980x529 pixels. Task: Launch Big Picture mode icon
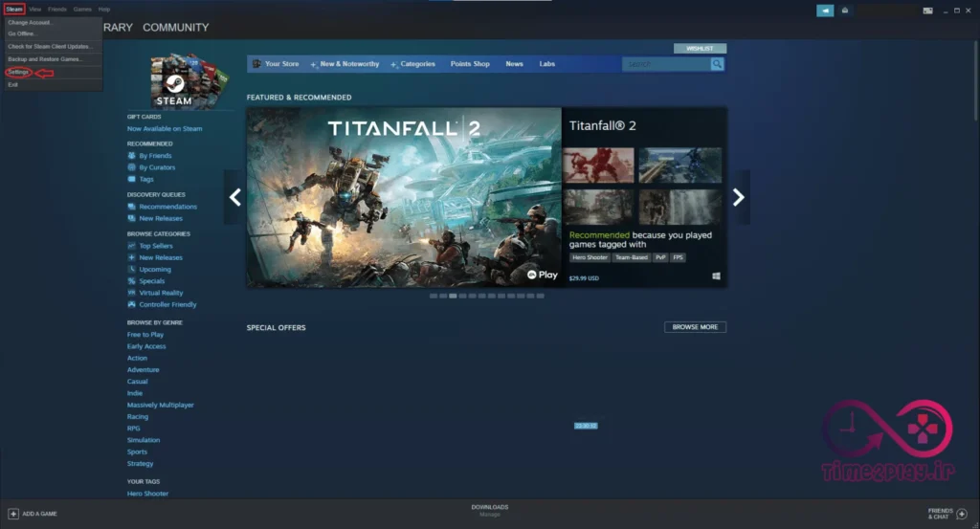(x=928, y=11)
